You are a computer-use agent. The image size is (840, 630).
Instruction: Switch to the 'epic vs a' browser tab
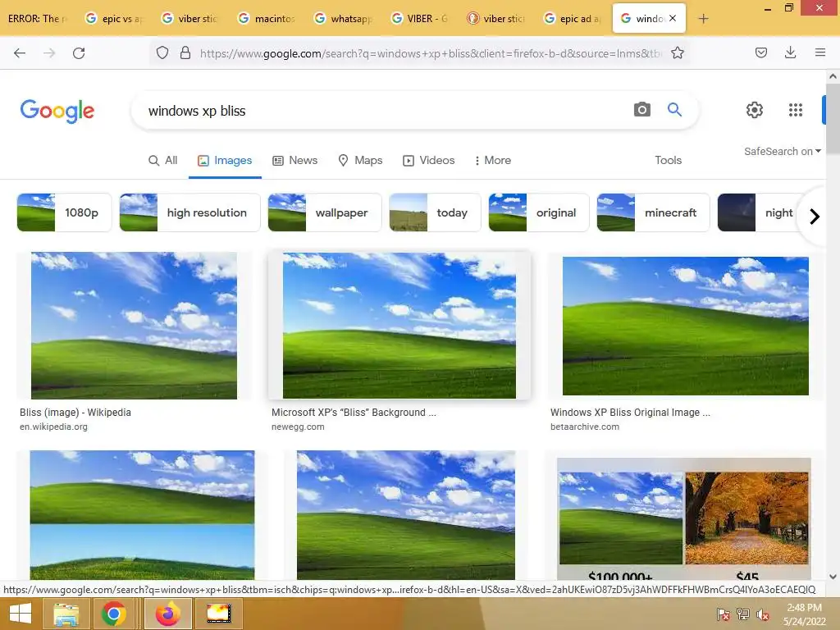point(113,19)
